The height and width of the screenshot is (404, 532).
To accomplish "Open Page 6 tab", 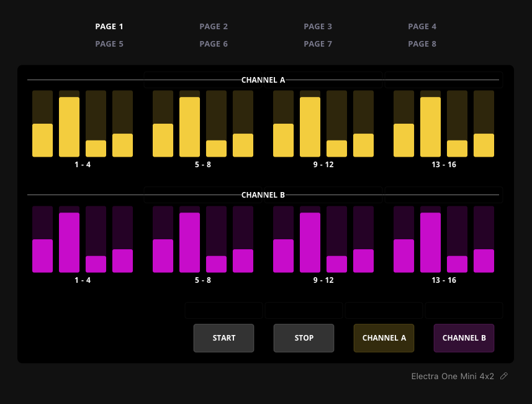I will [x=214, y=44].
